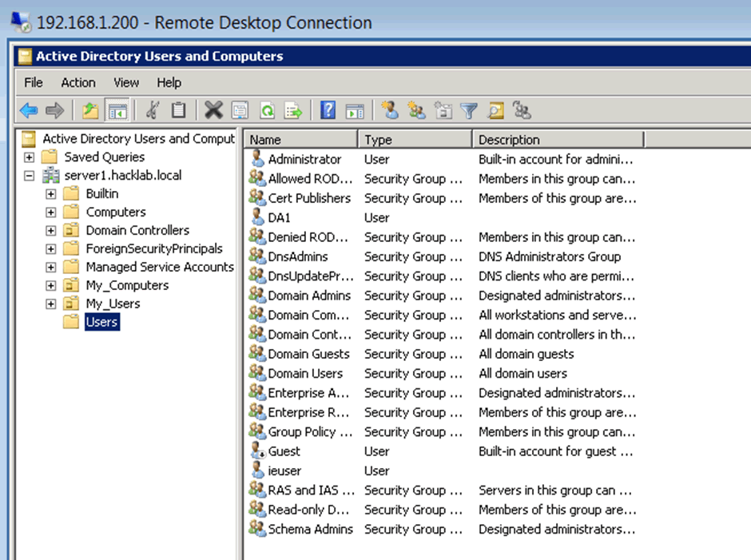Select the My_Users tree label

point(113,304)
